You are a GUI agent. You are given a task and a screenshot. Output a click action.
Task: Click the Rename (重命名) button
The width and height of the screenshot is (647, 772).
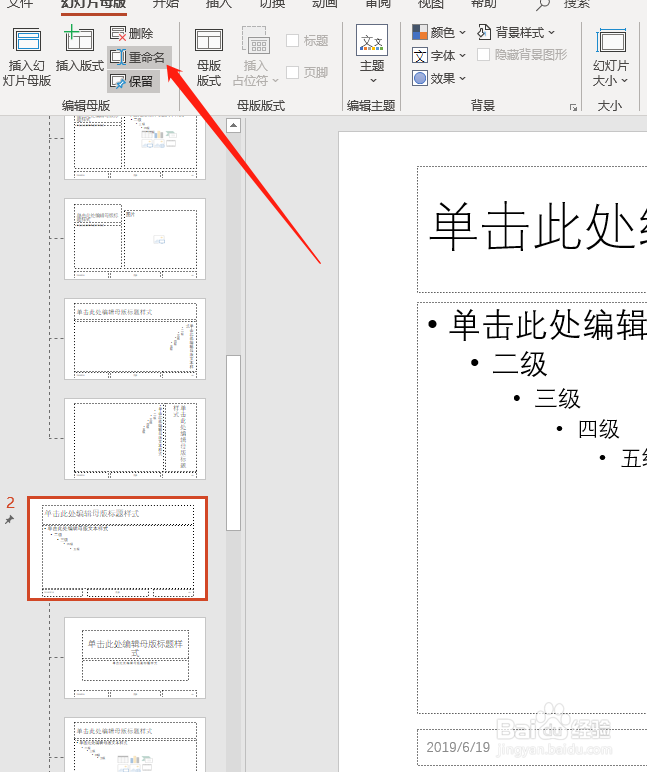(139, 57)
